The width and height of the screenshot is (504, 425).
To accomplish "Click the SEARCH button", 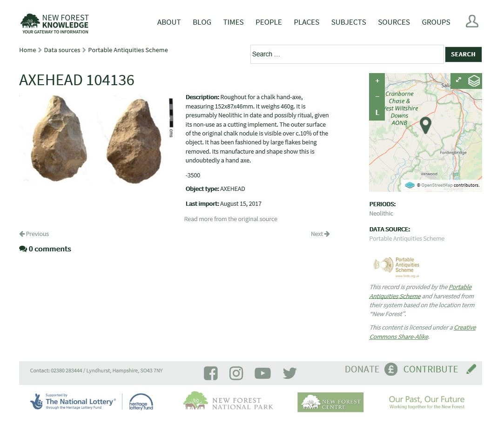I will pos(463,54).
